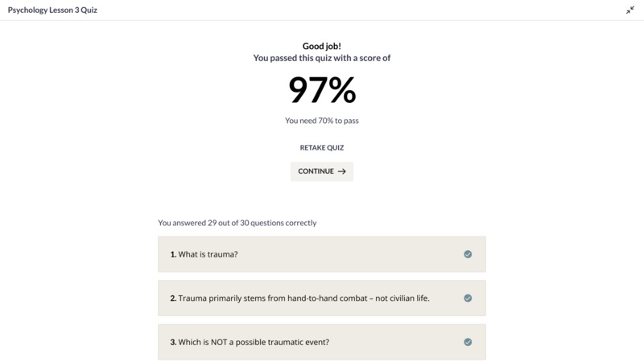Expand the hand-to-hand combat question row

321,298
